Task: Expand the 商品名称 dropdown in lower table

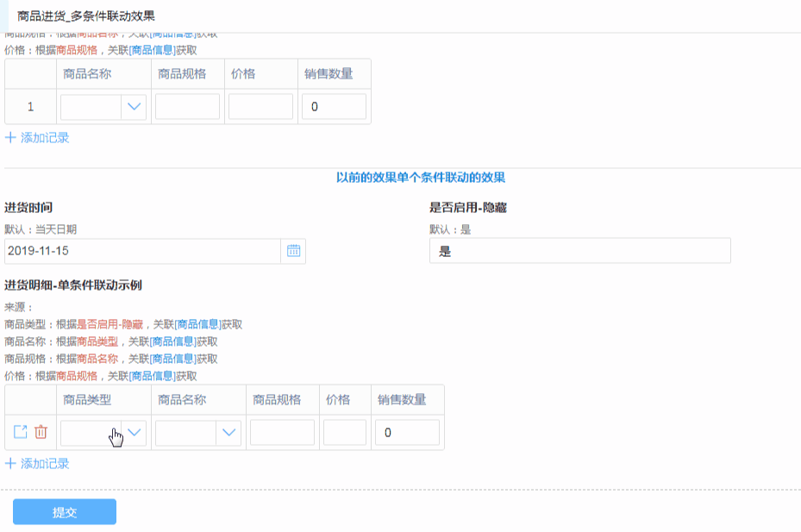Action: click(228, 433)
